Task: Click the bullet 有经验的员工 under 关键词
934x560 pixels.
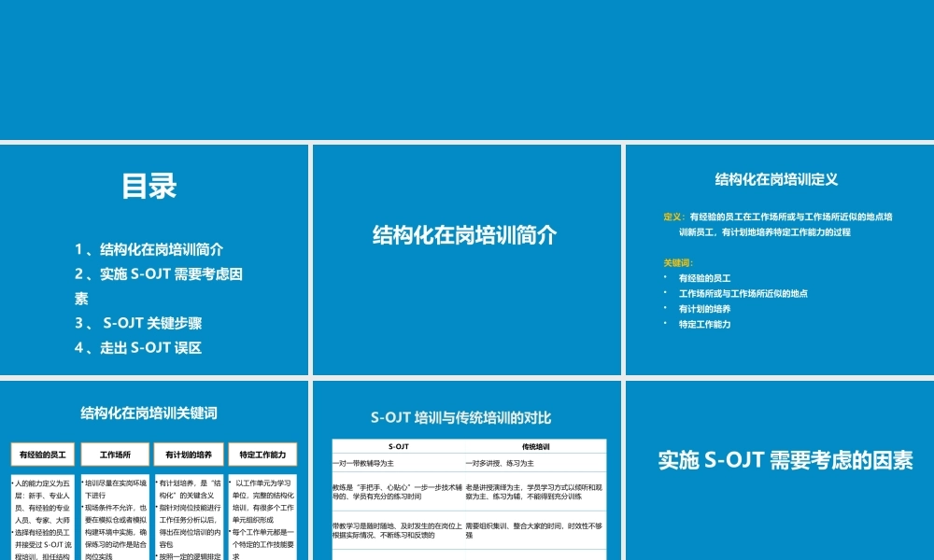Action: [x=704, y=278]
